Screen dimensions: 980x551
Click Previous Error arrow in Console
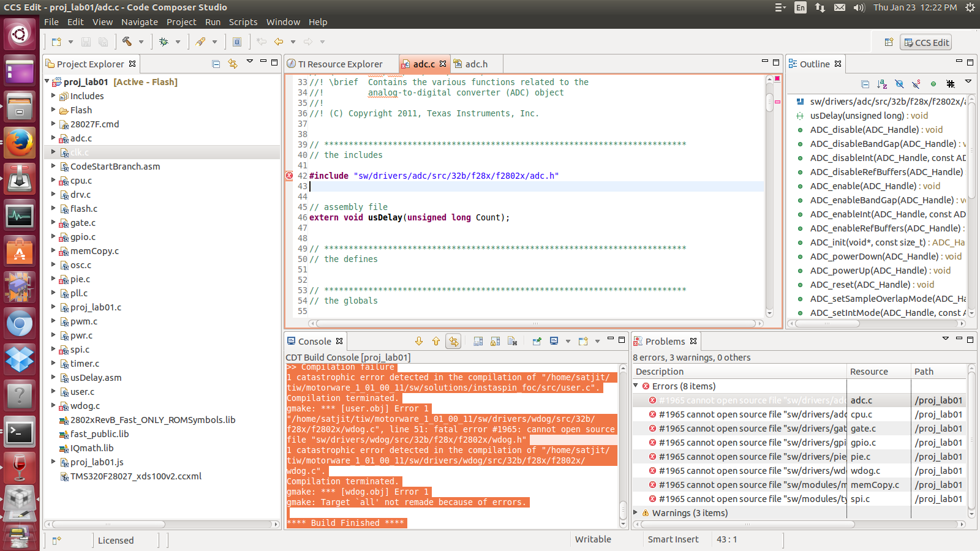pos(436,341)
